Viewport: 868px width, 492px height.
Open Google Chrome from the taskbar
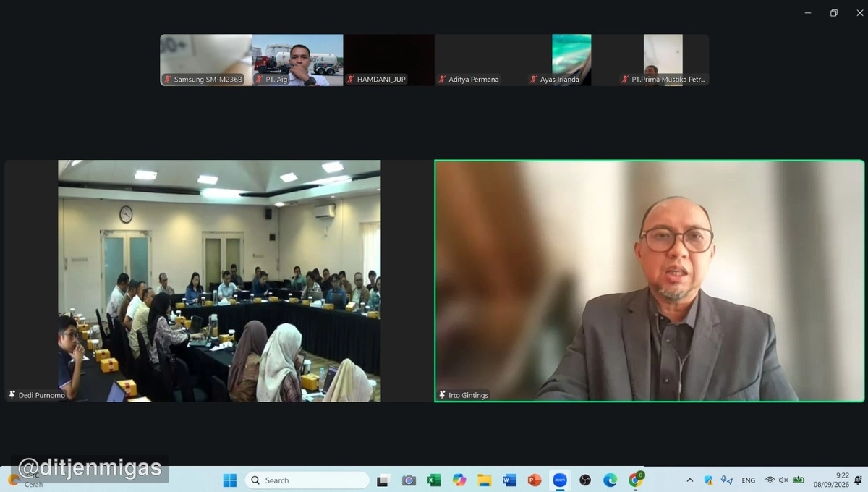pyautogui.click(x=636, y=480)
